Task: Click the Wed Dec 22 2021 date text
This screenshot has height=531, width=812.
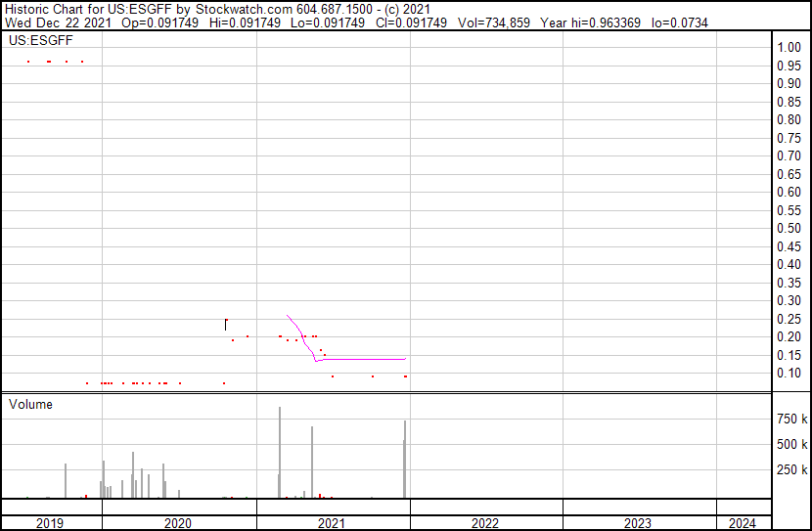Action: pos(54,22)
